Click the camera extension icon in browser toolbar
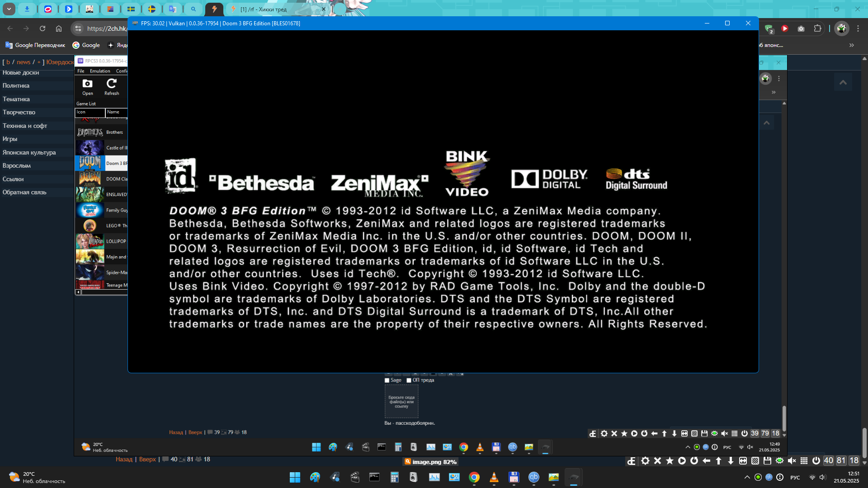Image resolution: width=868 pixels, height=488 pixels. pos(801,28)
